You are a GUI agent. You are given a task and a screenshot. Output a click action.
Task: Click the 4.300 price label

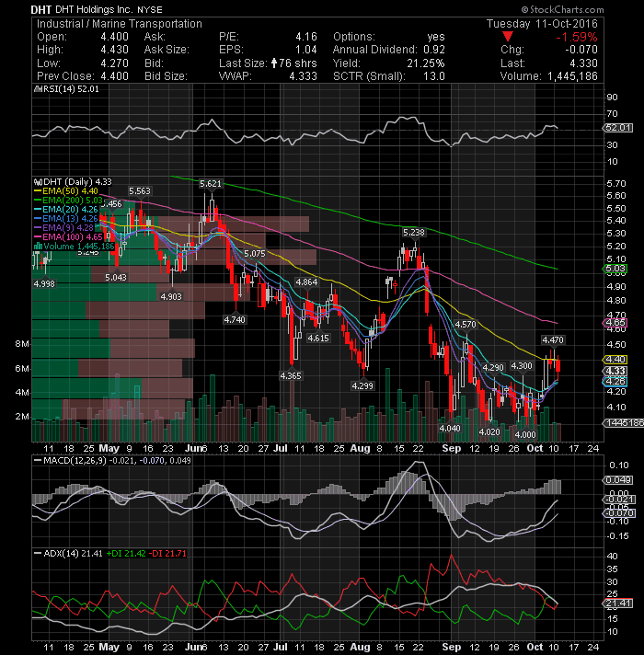pos(522,366)
